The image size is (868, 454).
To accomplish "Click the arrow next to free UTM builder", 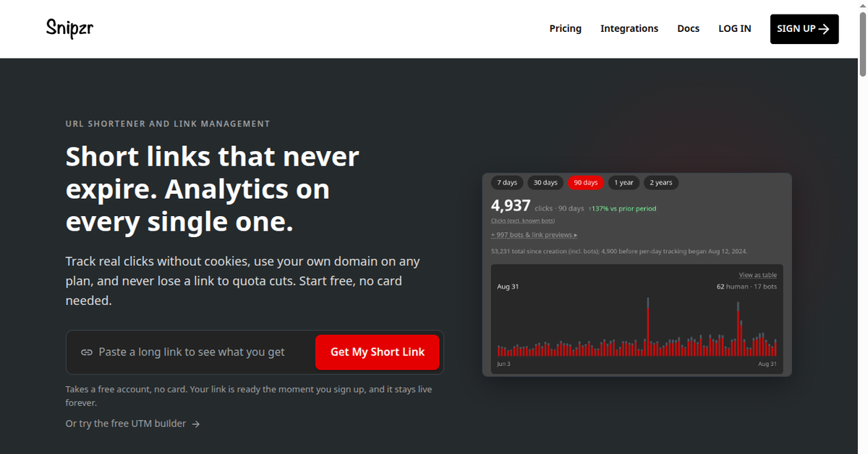I will point(196,424).
